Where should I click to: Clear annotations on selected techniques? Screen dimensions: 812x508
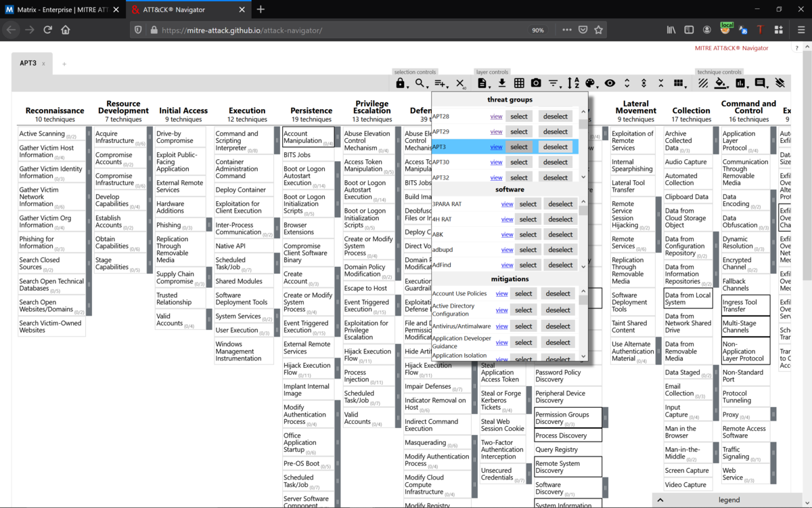(780, 83)
